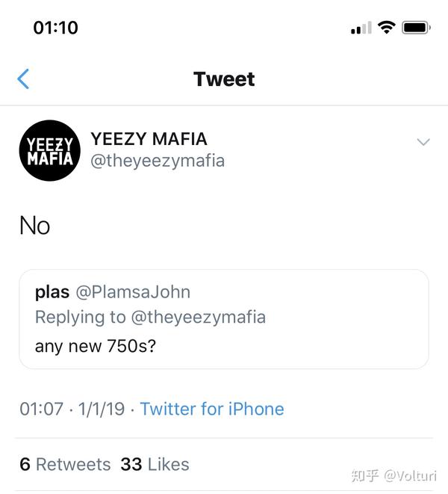The width and height of the screenshot is (448, 494).
Task: Tap the Twitter for iPhone link
Action: click(212, 409)
